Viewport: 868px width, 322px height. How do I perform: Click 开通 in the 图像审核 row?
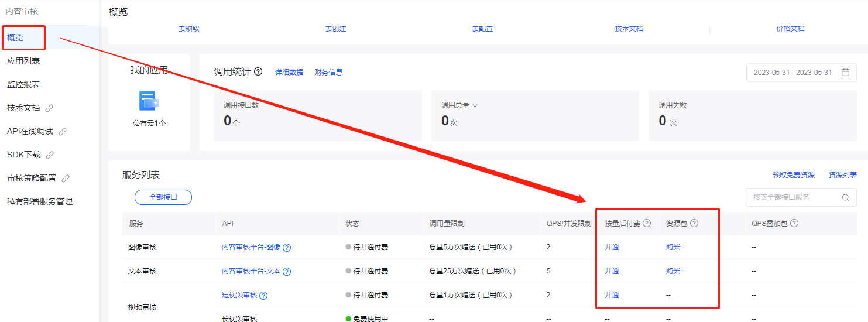click(612, 246)
